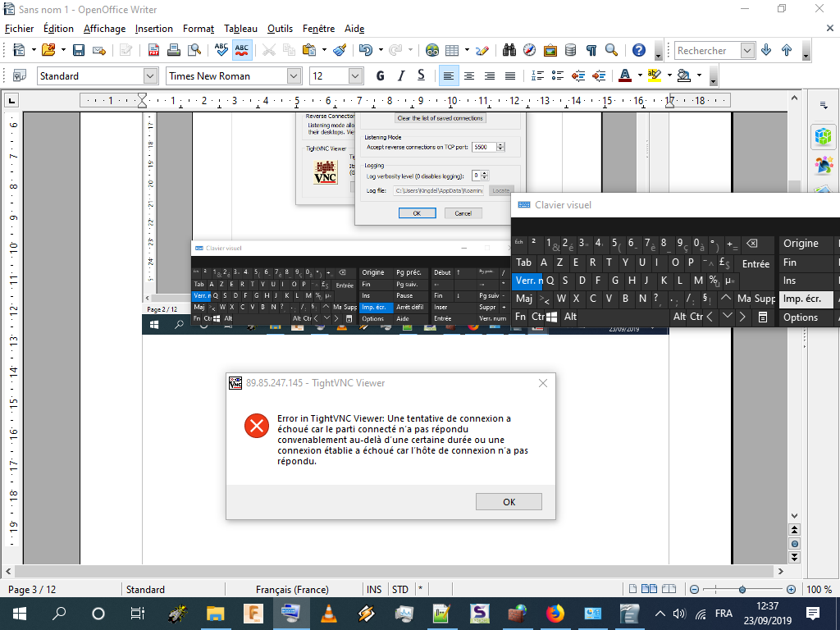Open Zoom magnifier icon in toolbar
The width and height of the screenshot is (840, 630).
(611, 50)
